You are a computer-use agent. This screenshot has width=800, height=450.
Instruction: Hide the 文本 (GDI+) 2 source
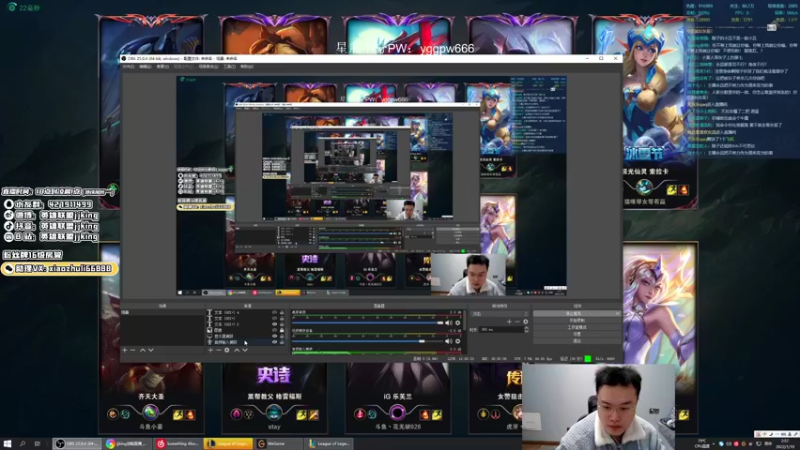(274, 324)
